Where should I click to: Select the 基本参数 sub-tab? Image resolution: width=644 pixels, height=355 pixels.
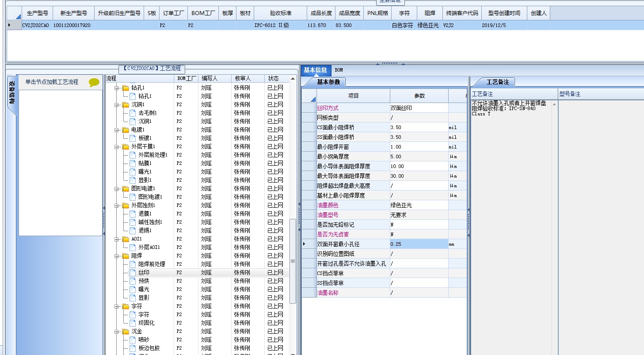(x=329, y=82)
